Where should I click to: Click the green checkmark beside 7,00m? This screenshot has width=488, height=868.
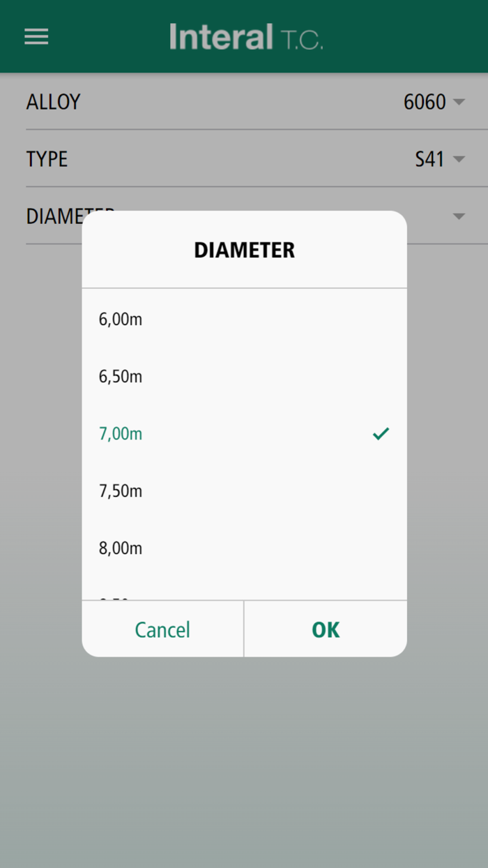point(381,434)
